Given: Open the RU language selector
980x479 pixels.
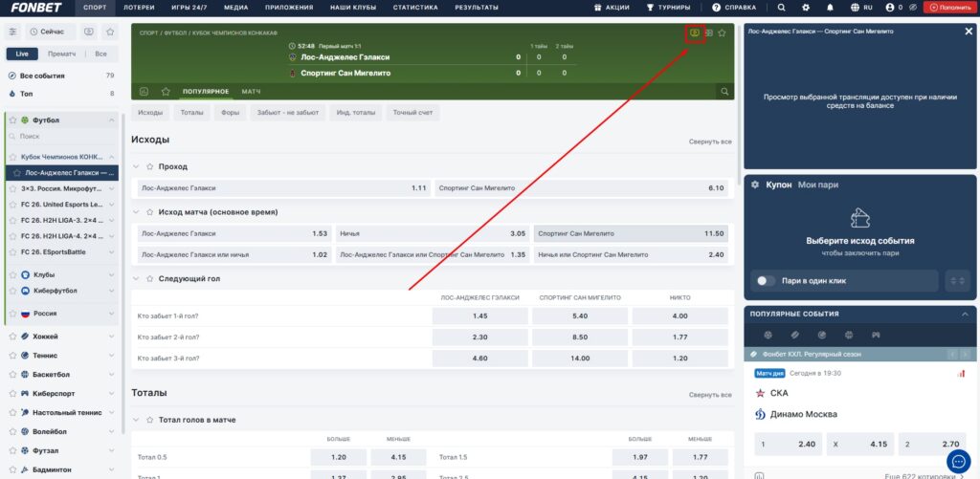Looking at the screenshot, I should [x=862, y=7].
